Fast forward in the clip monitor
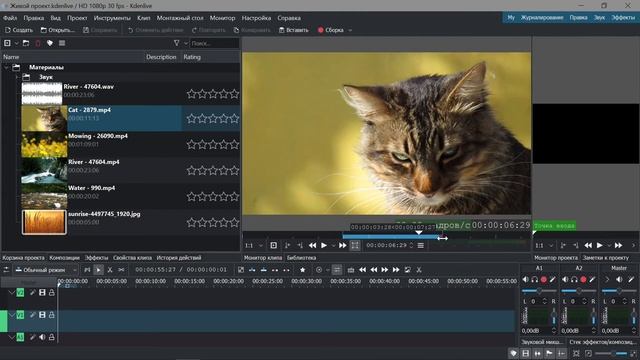This screenshot has height=360, width=640. click(342, 245)
